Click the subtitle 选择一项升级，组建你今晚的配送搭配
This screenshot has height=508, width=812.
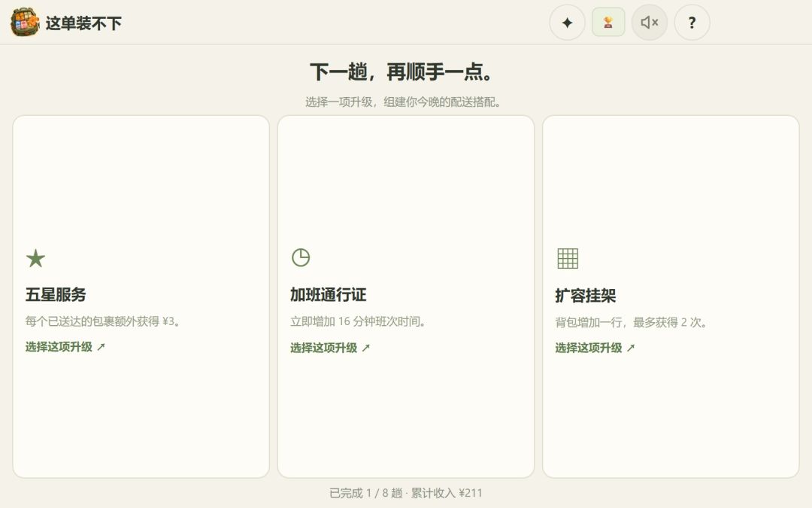[x=403, y=102]
